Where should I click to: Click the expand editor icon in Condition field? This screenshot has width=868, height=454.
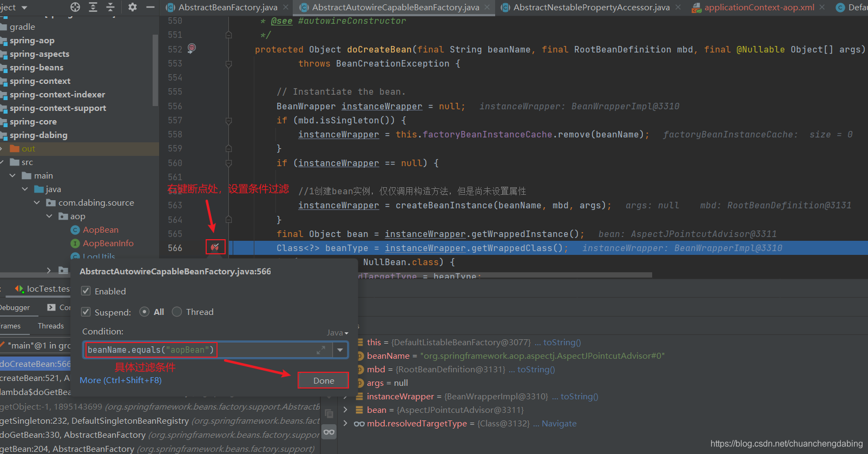coord(321,350)
